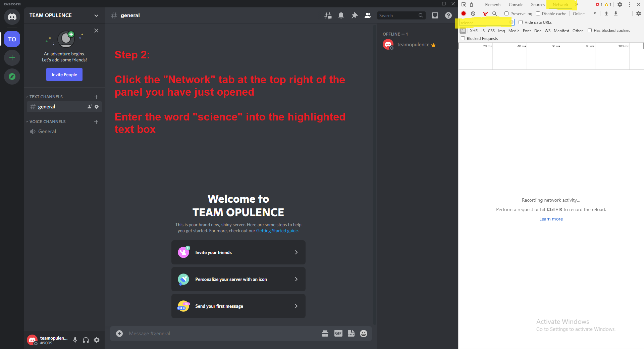The width and height of the screenshot is (644, 349).
Task: Toggle member list icon
Action: pyautogui.click(x=368, y=15)
